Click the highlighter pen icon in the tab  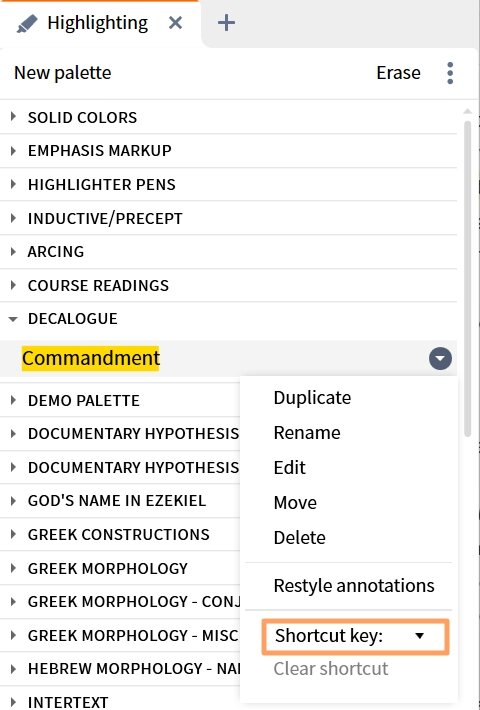point(27,23)
